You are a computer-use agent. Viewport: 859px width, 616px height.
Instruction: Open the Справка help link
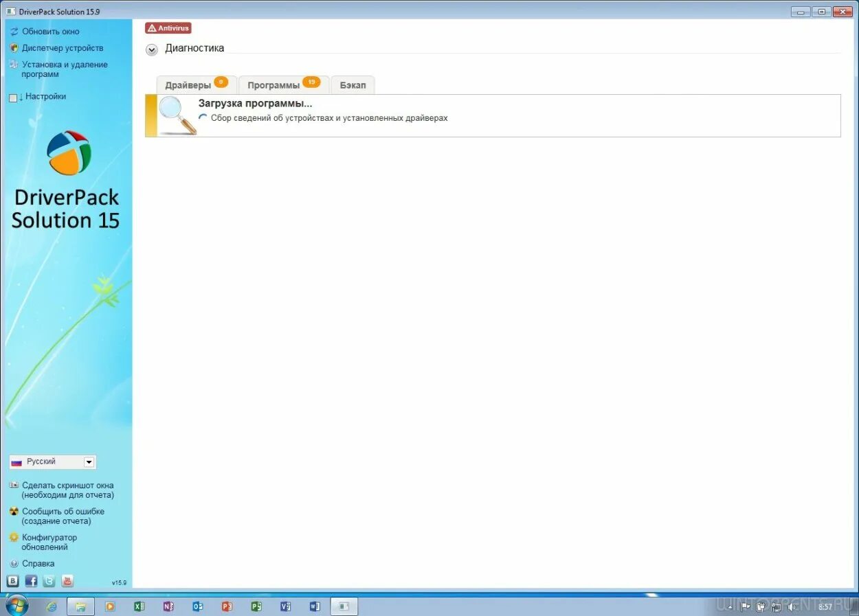tap(38, 564)
